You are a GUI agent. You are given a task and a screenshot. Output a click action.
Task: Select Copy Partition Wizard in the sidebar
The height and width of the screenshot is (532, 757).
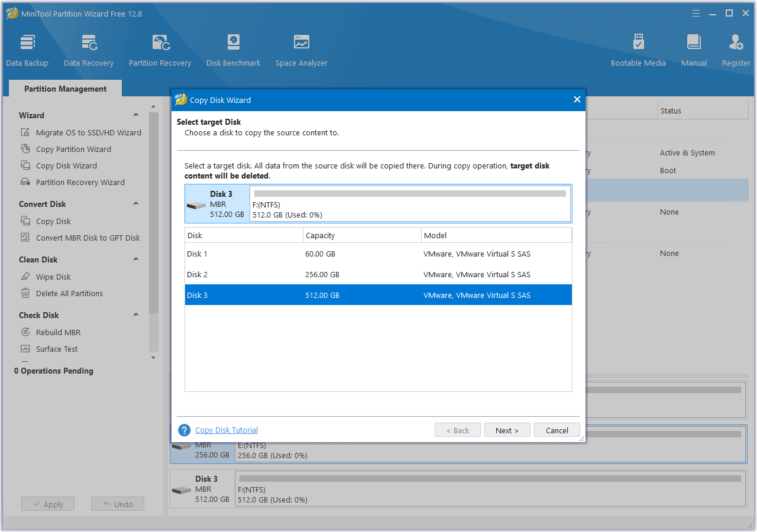pyautogui.click(x=73, y=149)
